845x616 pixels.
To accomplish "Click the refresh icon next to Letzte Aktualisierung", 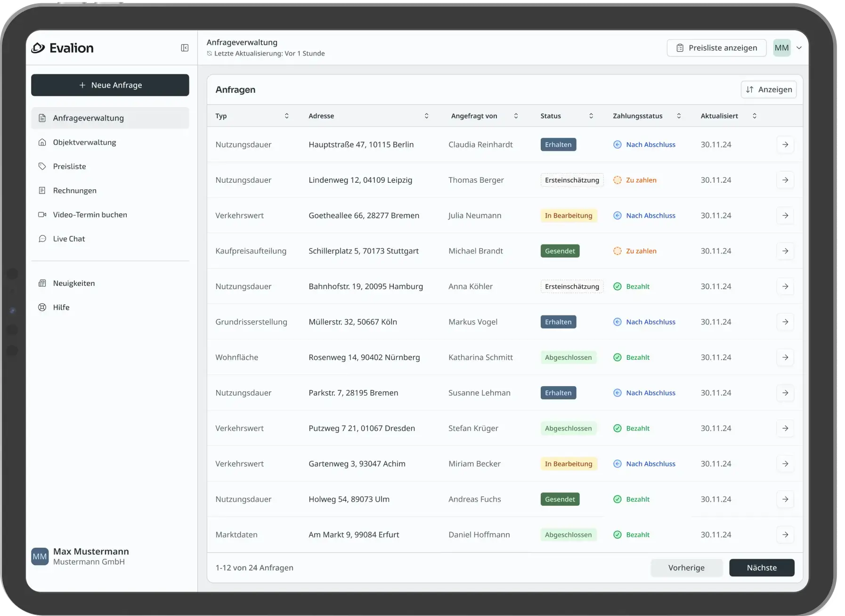I will [209, 53].
